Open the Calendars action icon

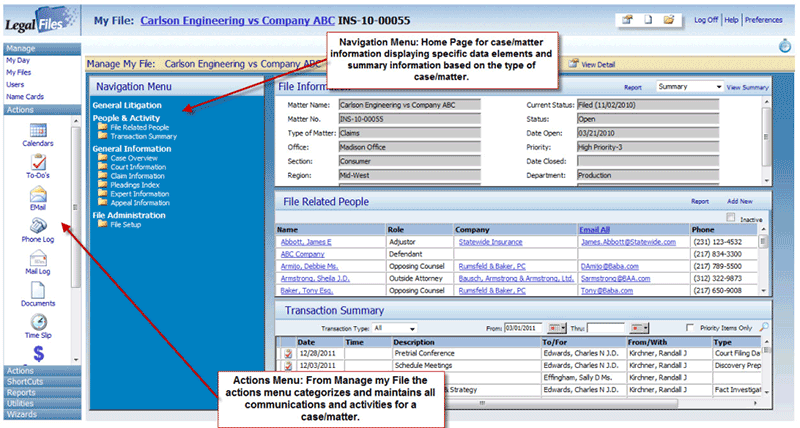(38, 130)
